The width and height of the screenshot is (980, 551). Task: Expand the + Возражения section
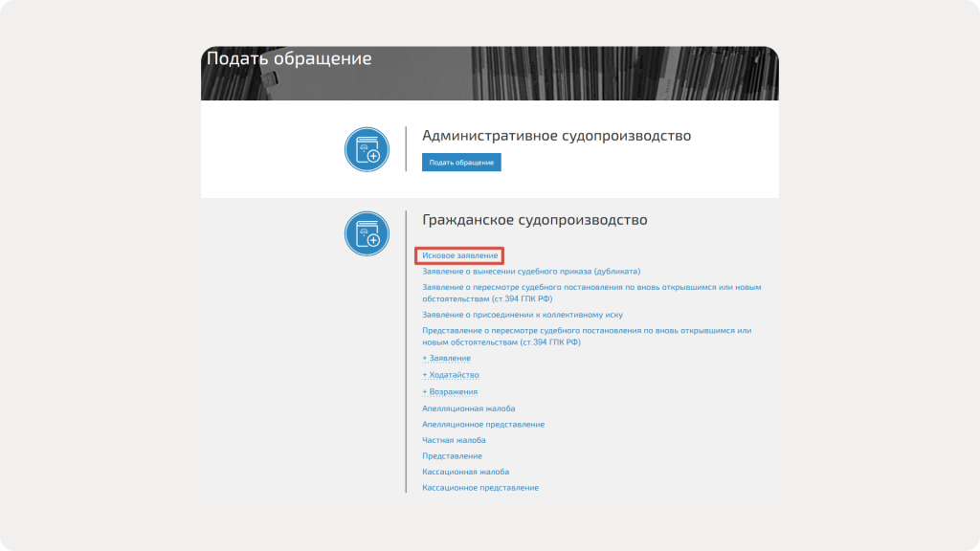pyautogui.click(x=449, y=392)
